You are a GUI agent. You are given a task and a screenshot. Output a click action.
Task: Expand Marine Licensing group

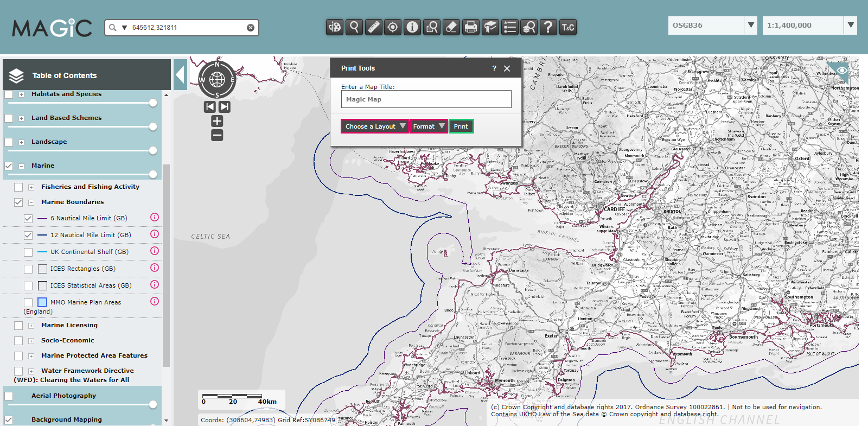(x=31, y=326)
